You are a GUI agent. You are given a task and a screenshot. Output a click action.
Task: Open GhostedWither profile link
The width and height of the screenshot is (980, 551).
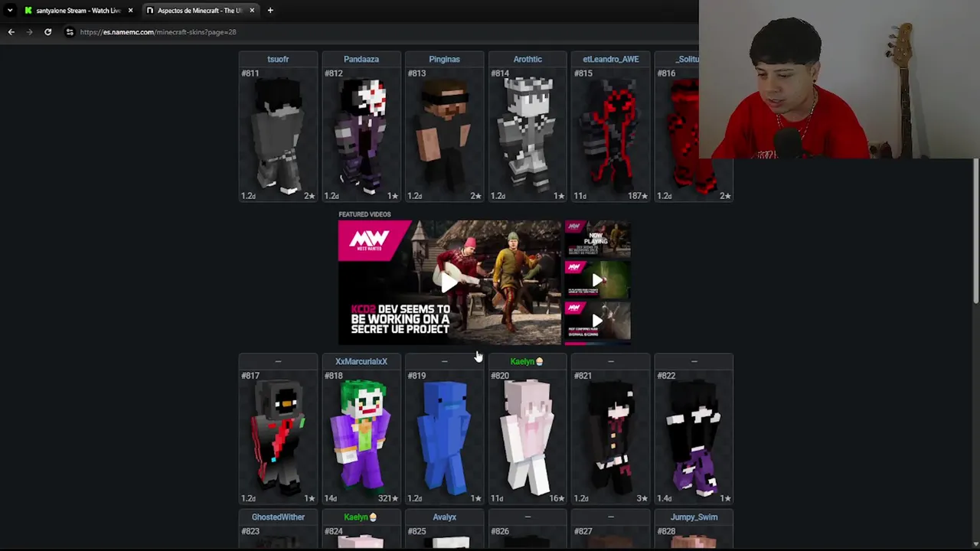(x=278, y=517)
